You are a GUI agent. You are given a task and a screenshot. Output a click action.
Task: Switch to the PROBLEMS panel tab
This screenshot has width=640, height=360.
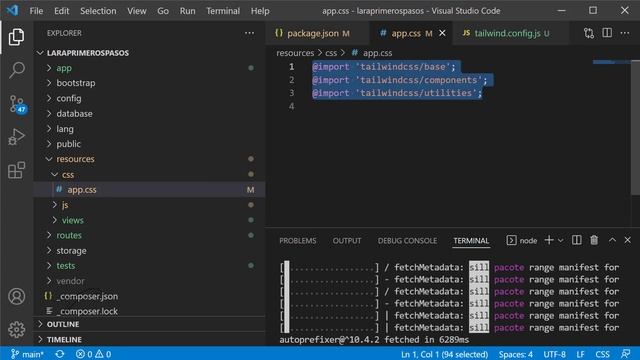click(x=298, y=241)
